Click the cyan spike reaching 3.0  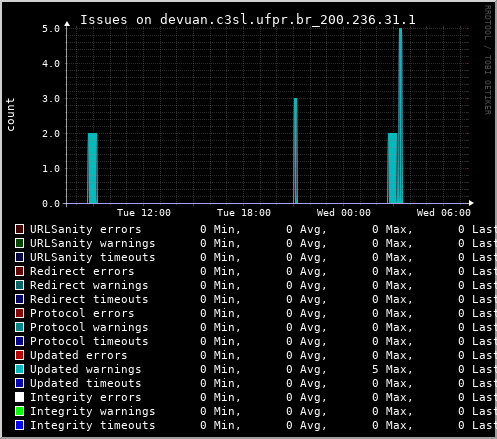295,151
